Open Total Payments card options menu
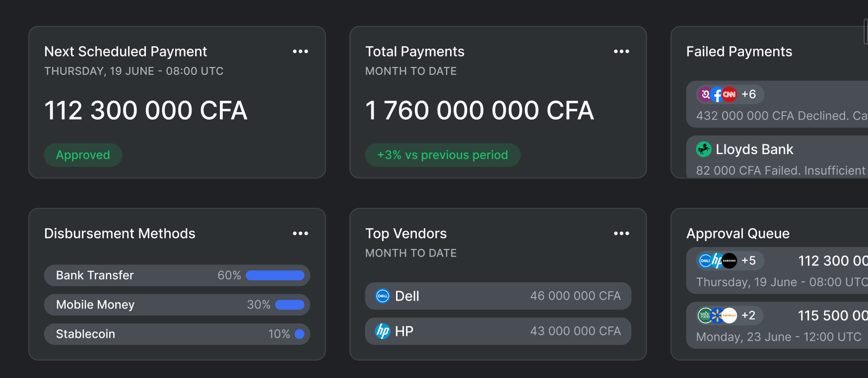The image size is (868, 378). [x=621, y=52]
